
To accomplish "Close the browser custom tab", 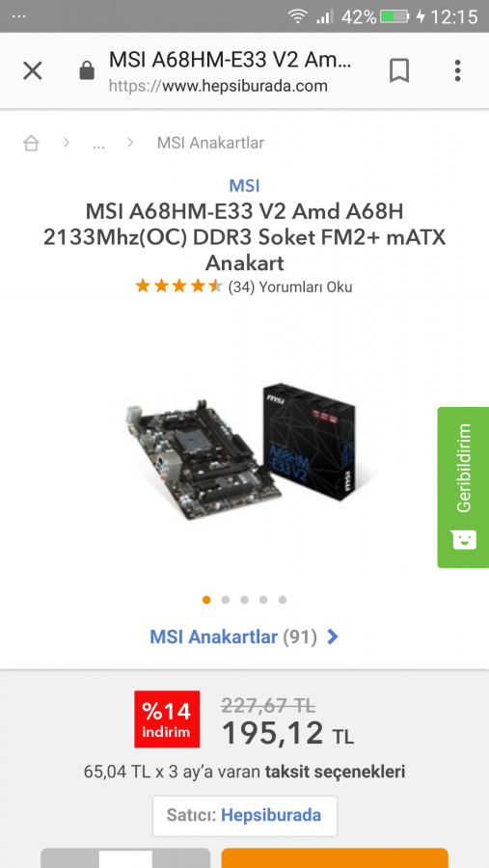I will [33, 70].
